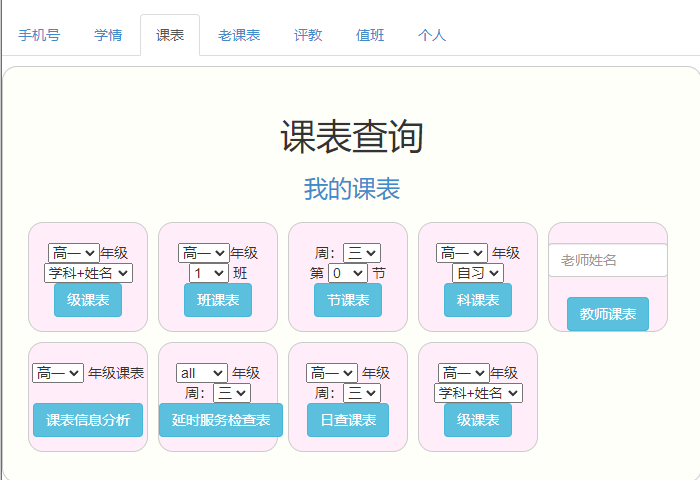Click the 我的课表 link
Screen dimensions: 700x480
352,189
